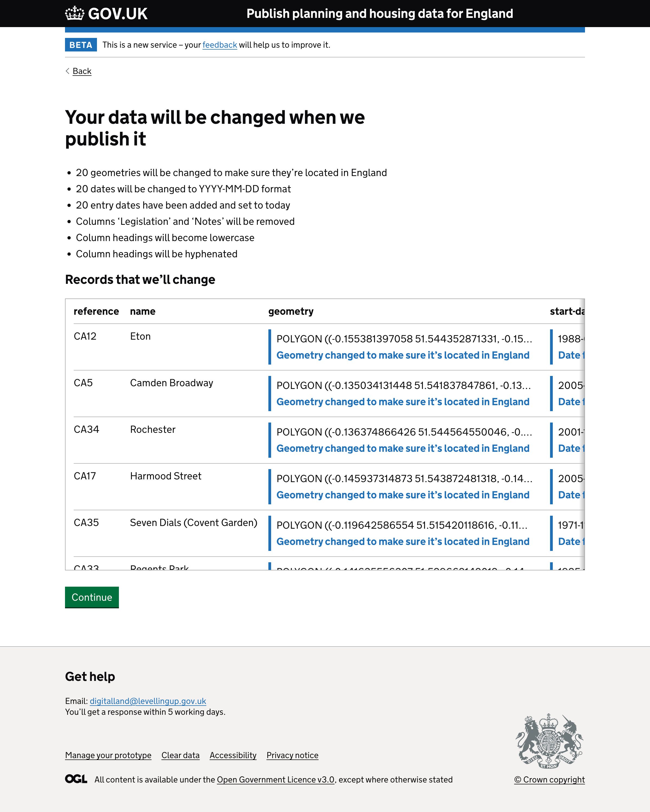Open the Accessibility footer link
This screenshot has height=812, width=650.
pos(233,755)
